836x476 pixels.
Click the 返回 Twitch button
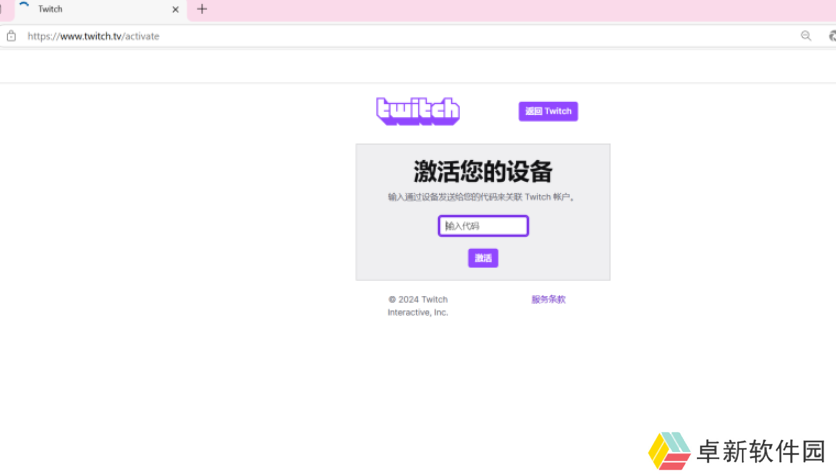click(548, 111)
